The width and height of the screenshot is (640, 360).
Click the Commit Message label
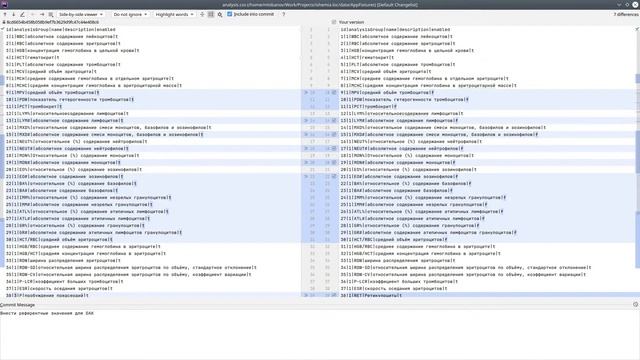(x=18, y=305)
